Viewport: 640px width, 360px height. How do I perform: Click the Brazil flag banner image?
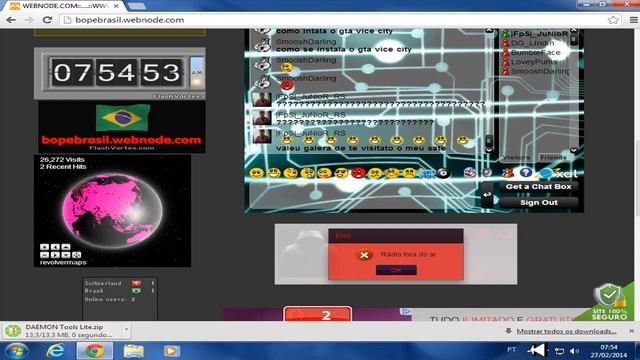[122, 118]
